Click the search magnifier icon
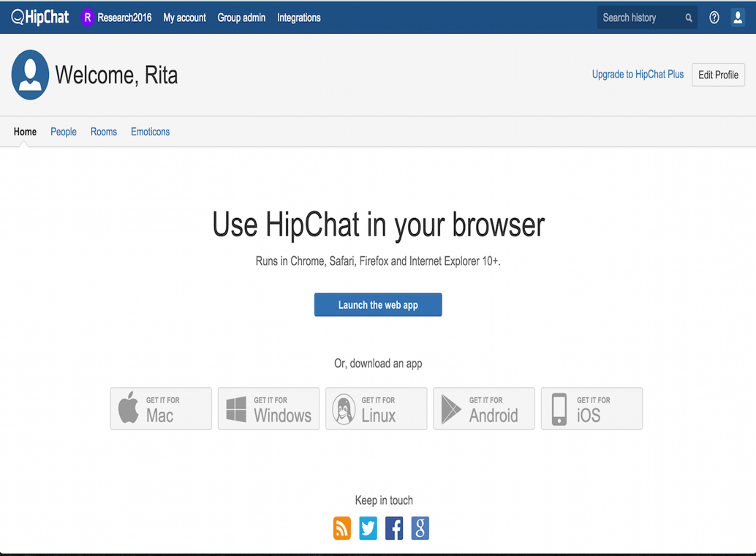This screenshot has width=756, height=556. (689, 18)
